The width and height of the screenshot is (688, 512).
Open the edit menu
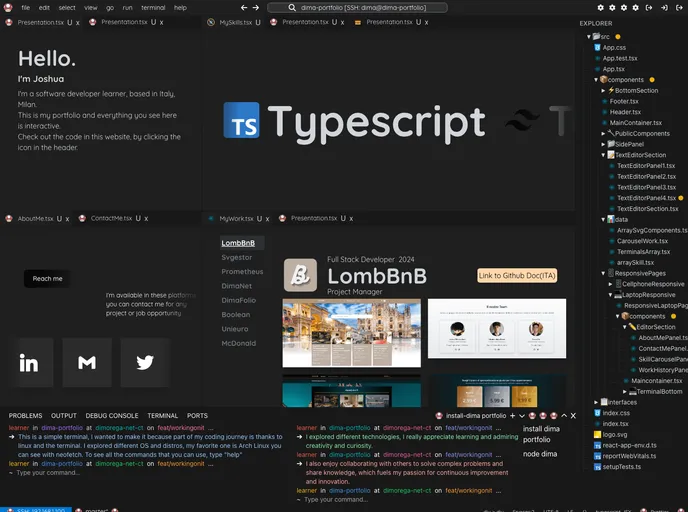click(x=44, y=7)
